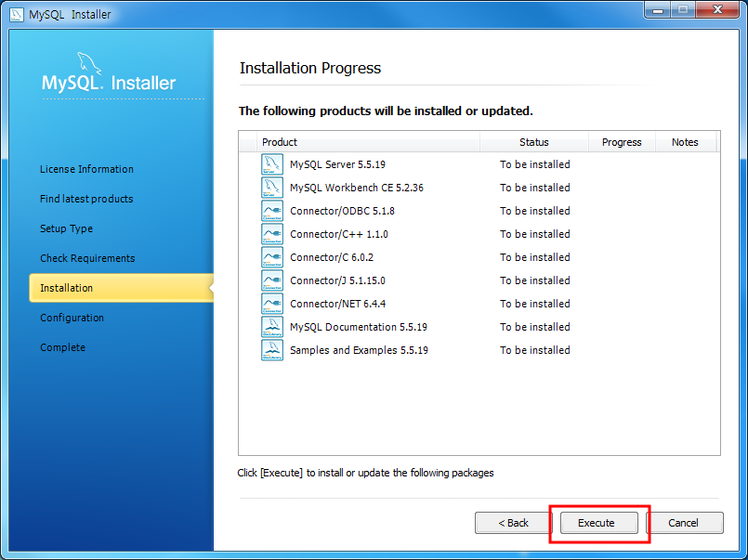
Task: Click the "Installation Progress" heading
Action: [310, 68]
